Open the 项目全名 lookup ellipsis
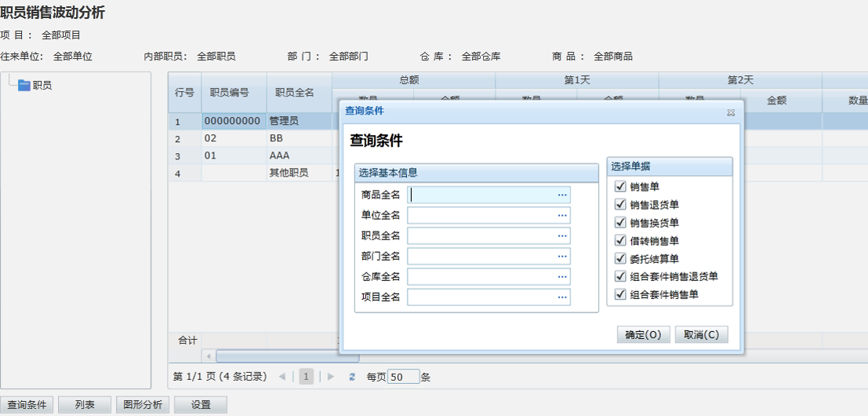 coord(561,297)
